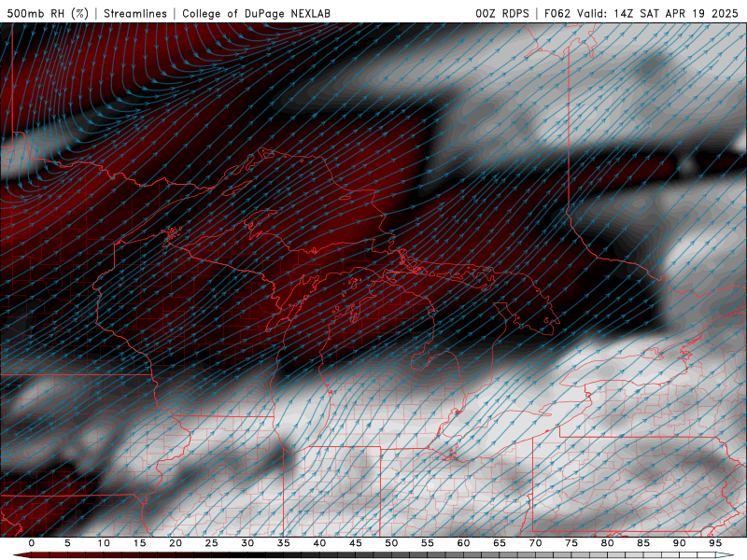Screen dimensions: 747x560
Task: Click "Valid: 14Z SAT APR 19 2025" text
Action: [x=658, y=13]
